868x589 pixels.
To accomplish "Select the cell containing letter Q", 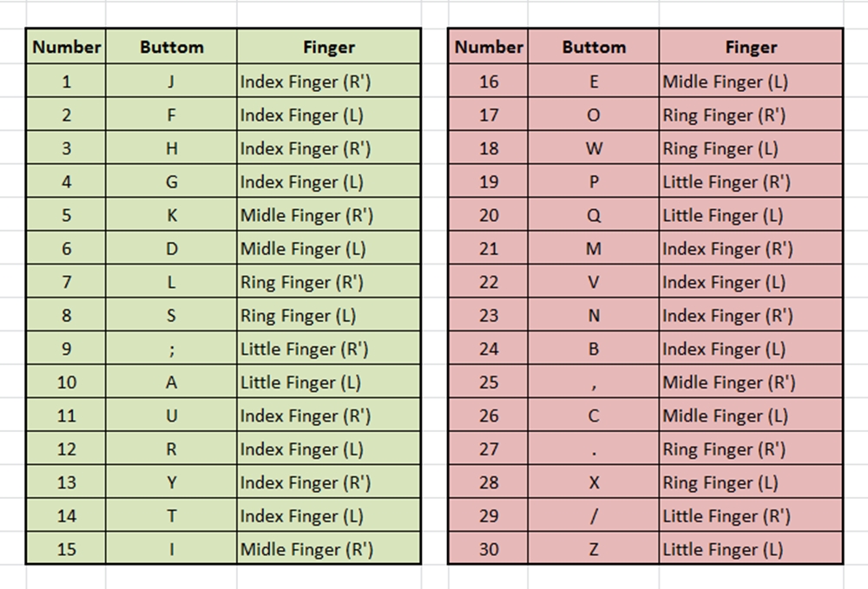I will coord(594,215).
